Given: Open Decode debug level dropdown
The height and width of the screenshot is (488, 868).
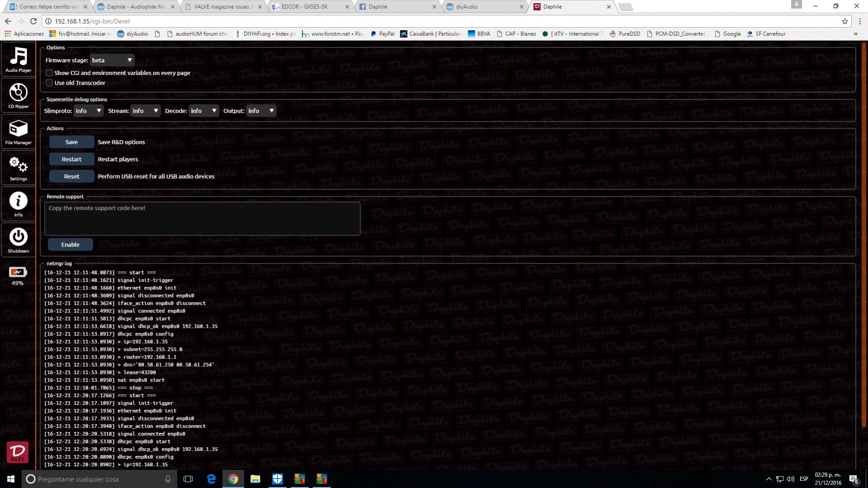Looking at the screenshot, I should (x=204, y=111).
